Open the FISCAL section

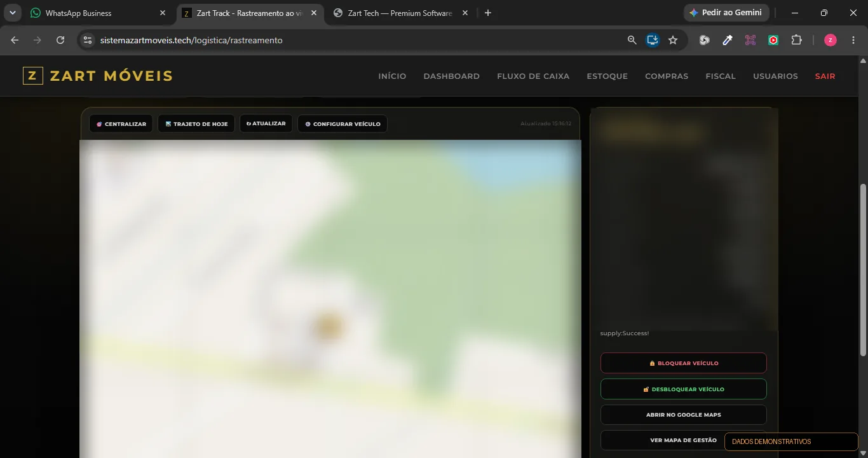721,76
